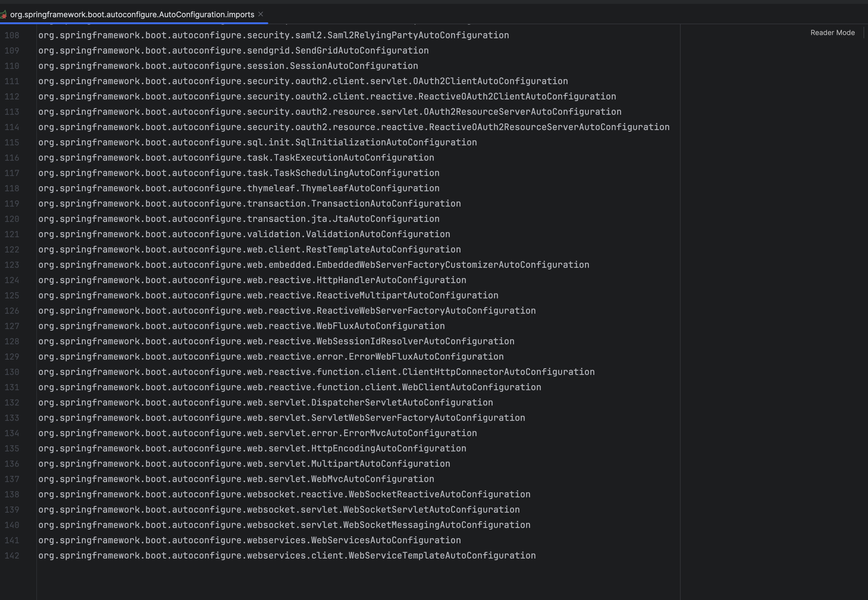Viewport: 868px width, 600px height.
Task: Click the HttpEncodingAutoConfiguration line
Action: (x=252, y=449)
